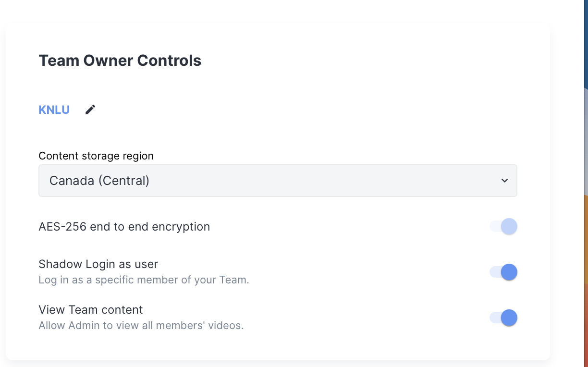Click the View Team content toggle's blue knob

509,318
